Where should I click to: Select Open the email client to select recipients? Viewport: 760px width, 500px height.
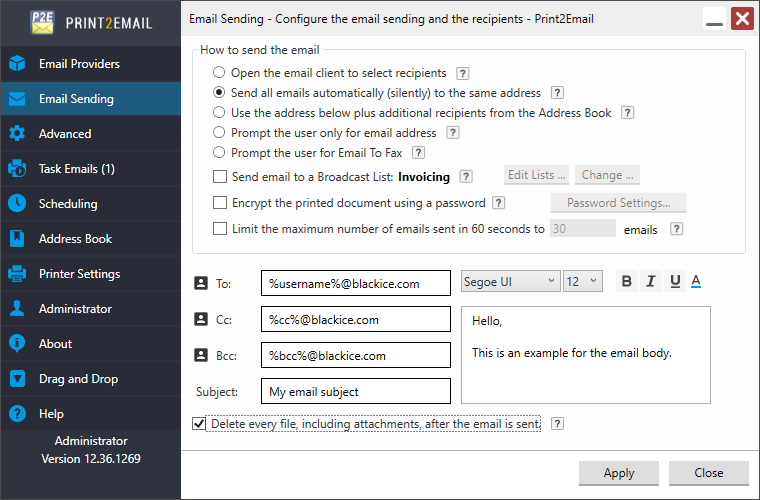click(219, 73)
